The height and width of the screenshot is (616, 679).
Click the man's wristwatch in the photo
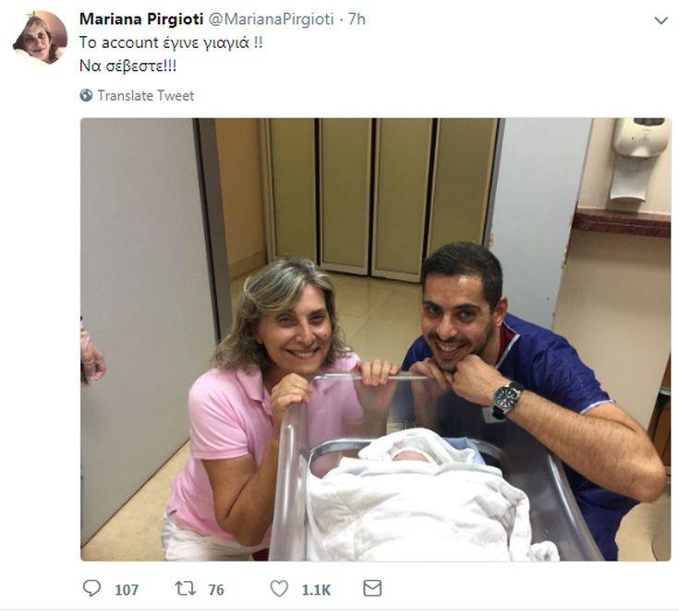pos(506,399)
